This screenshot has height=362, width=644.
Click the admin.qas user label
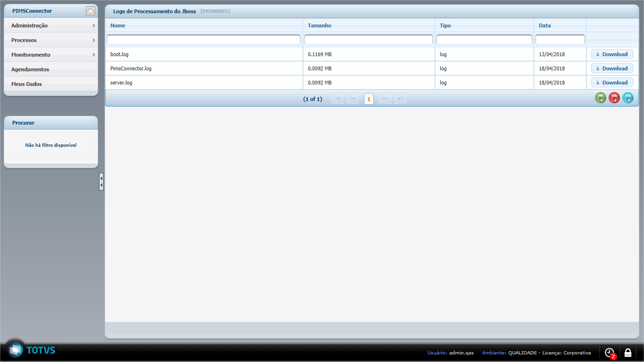[462, 353]
